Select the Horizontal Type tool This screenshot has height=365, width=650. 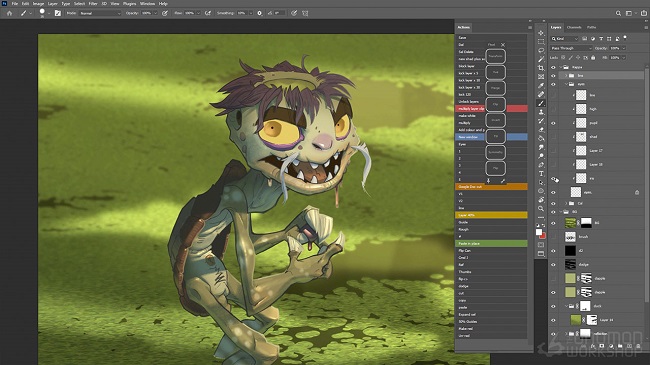[x=541, y=173]
